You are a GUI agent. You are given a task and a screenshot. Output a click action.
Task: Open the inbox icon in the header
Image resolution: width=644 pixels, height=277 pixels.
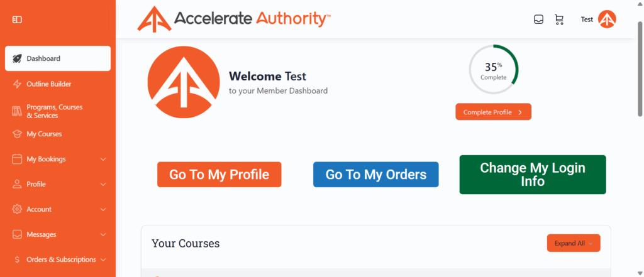click(538, 19)
